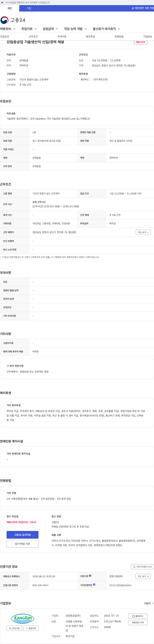The width and height of the screenshot is (154, 644).
Task: Jump to 복리후생 section tab
Action: coord(90,37)
